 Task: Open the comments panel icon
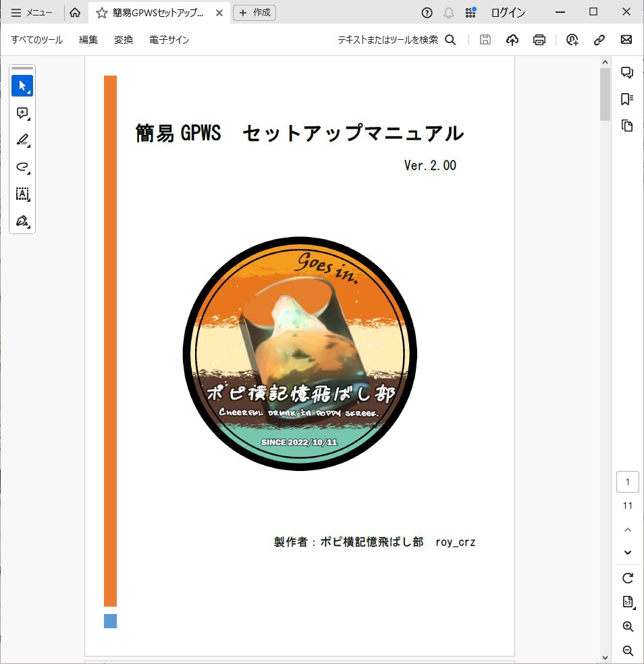pyautogui.click(x=627, y=72)
